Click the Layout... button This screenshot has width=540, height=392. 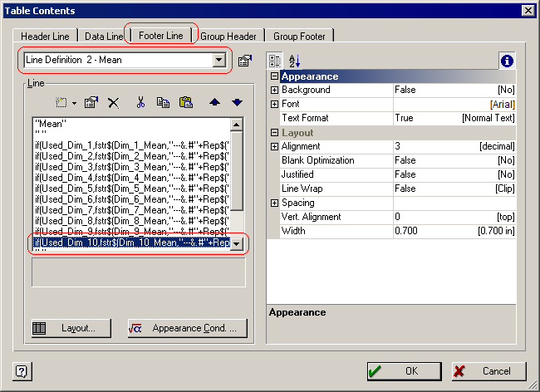[x=71, y=328]
